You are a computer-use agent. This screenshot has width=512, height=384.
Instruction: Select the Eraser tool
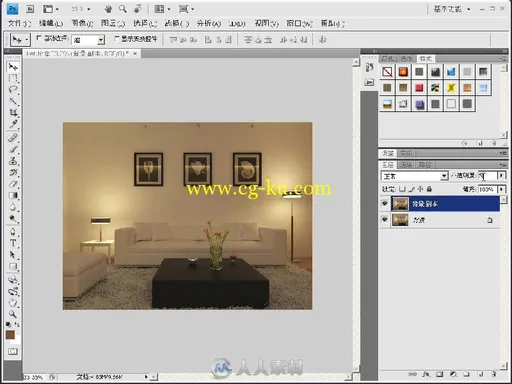point(13,184)
